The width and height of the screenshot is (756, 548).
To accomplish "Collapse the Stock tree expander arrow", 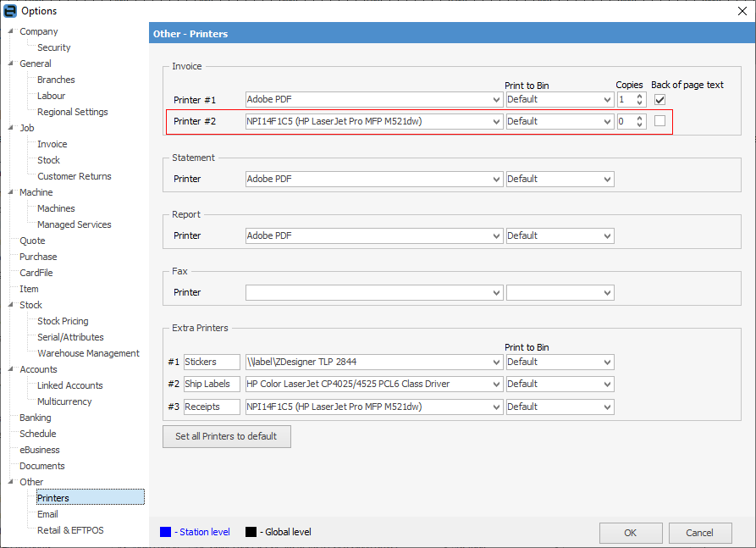I will pyautogui.click(x=11, y=306).
